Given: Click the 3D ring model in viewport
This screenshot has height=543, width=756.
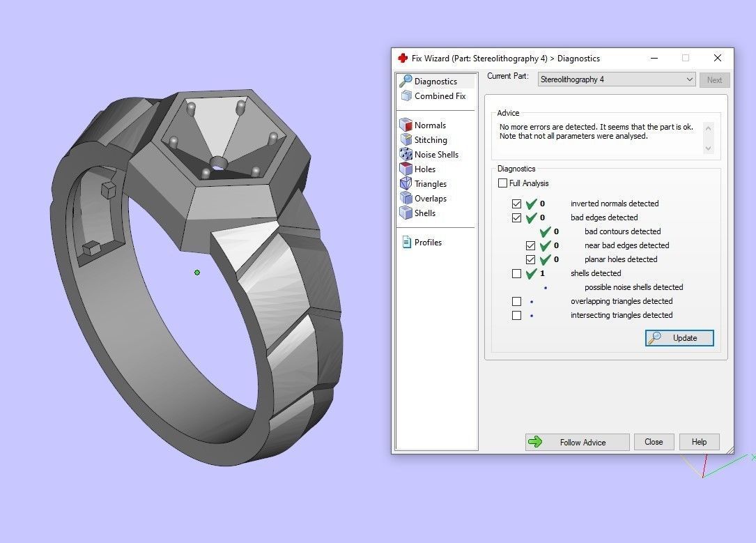Looking at the screenshot, I should [x=196, y=277].
